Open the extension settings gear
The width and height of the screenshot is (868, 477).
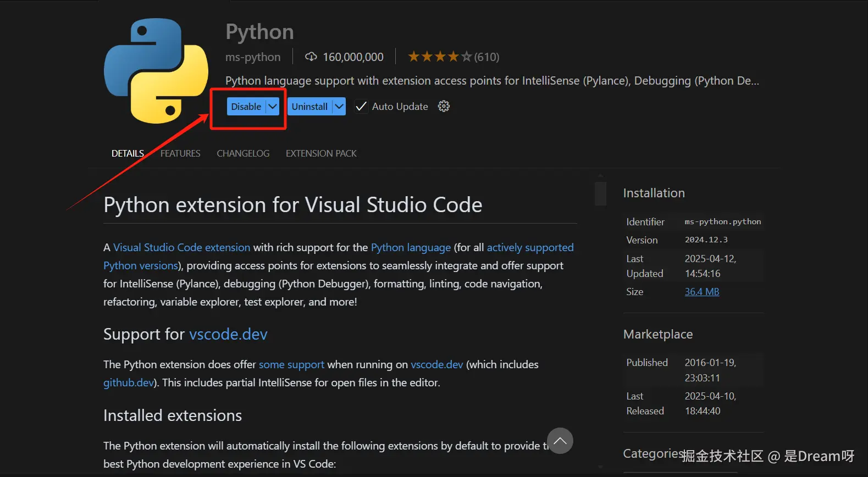tap(444, 107)
